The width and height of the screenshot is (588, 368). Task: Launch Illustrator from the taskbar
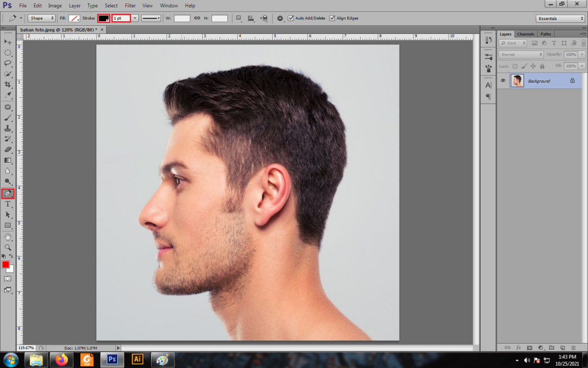click(137, 360)
